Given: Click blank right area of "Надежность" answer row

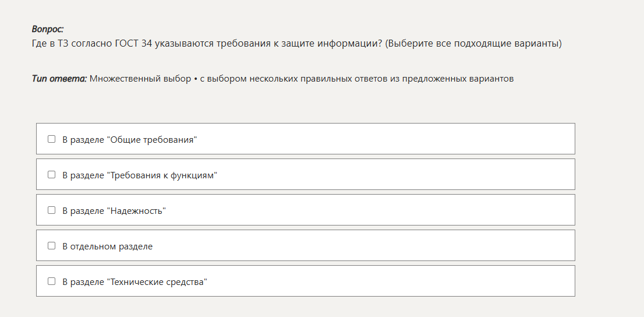Looking at the screenshot, I should click(408, 210).
